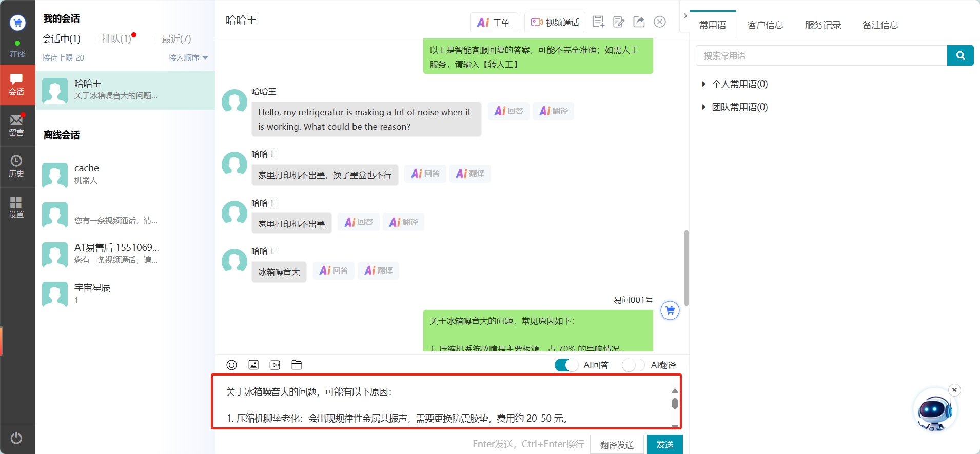The width and height of the screenshot is (980, 454).
Task: Open the 留言 messages sidebar icon
Action: coord(16,125)
